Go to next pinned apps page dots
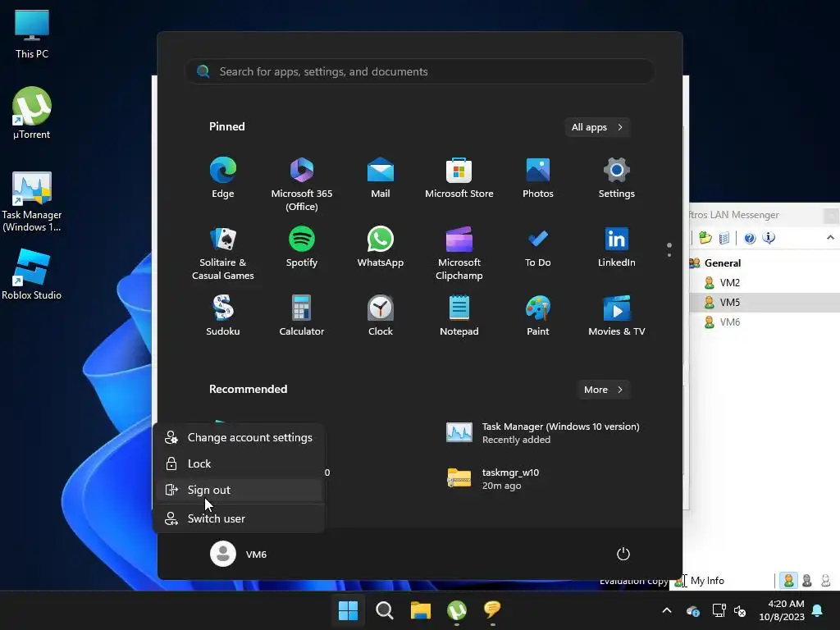 click(669, 250)
